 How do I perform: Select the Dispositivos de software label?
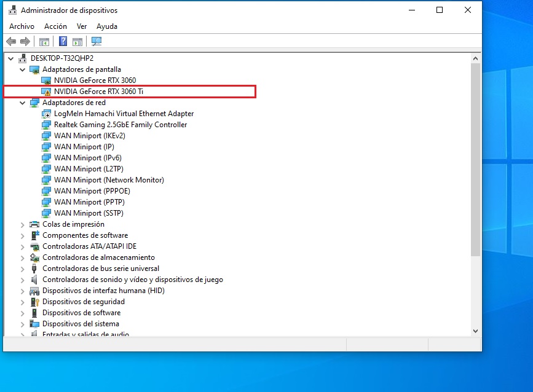tap(82, 313)
